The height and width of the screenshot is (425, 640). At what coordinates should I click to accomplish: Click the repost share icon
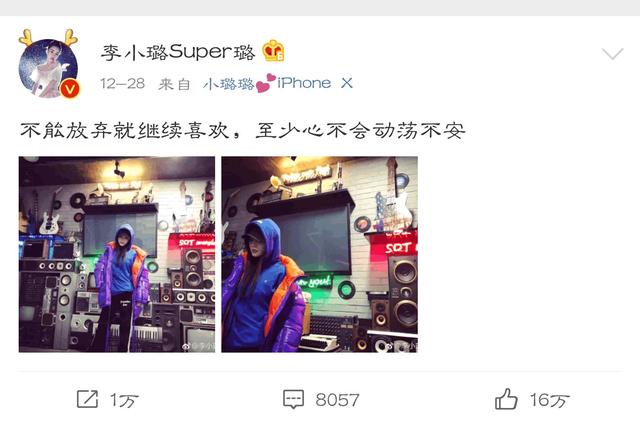click(87, 399)
